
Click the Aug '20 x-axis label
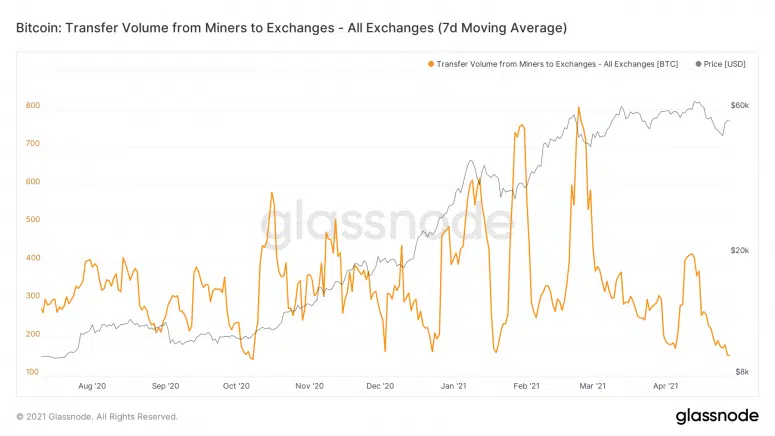click(92, 386)
